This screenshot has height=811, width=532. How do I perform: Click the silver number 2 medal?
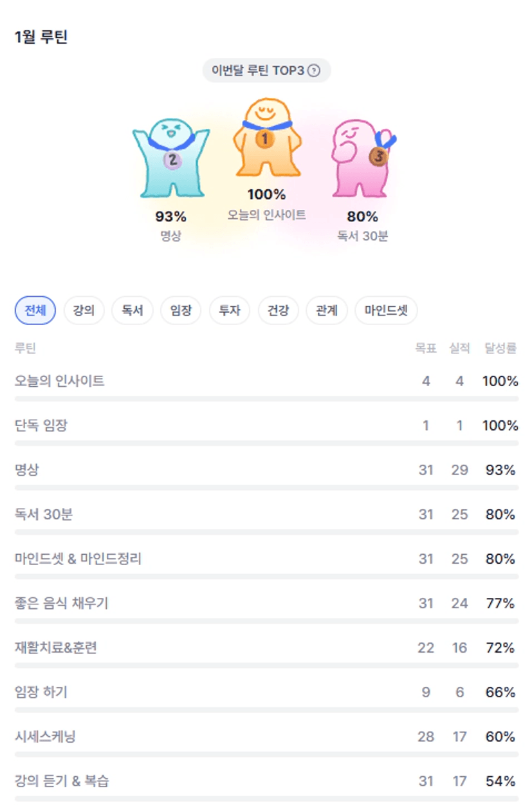pos(172,160)
